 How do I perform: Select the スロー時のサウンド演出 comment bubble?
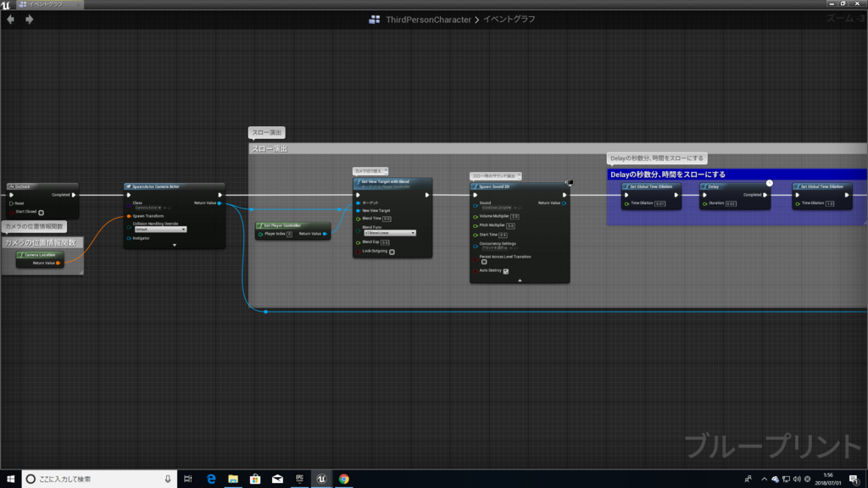click(x=496, y=176)
